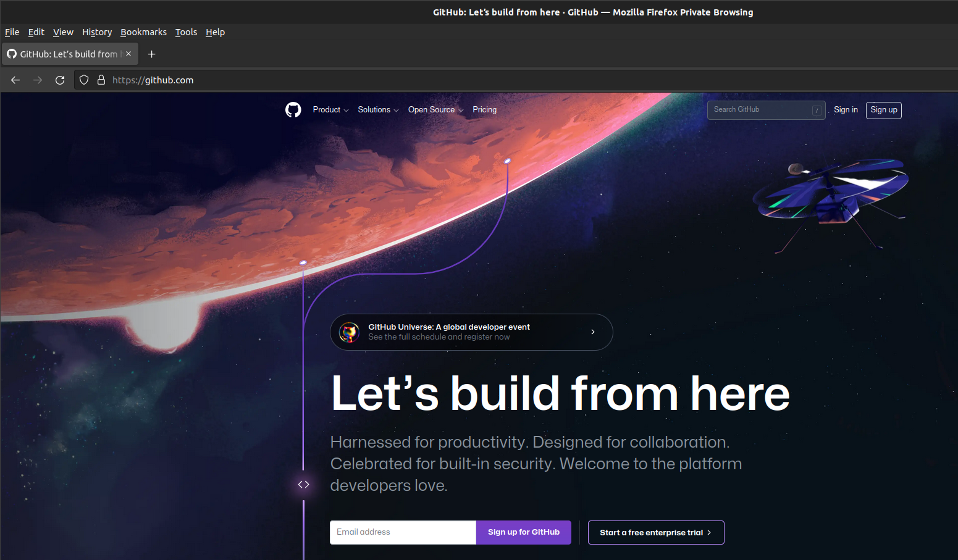The height and width of the screenshot is (560, 958).
Task: Expand the Solutions dropdown menu
Action: click(x=378, y=110)
